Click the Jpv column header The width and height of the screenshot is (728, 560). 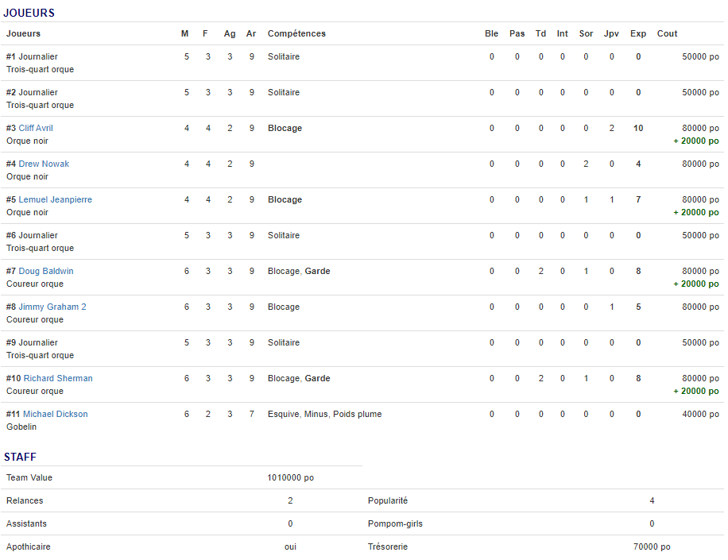611,33
